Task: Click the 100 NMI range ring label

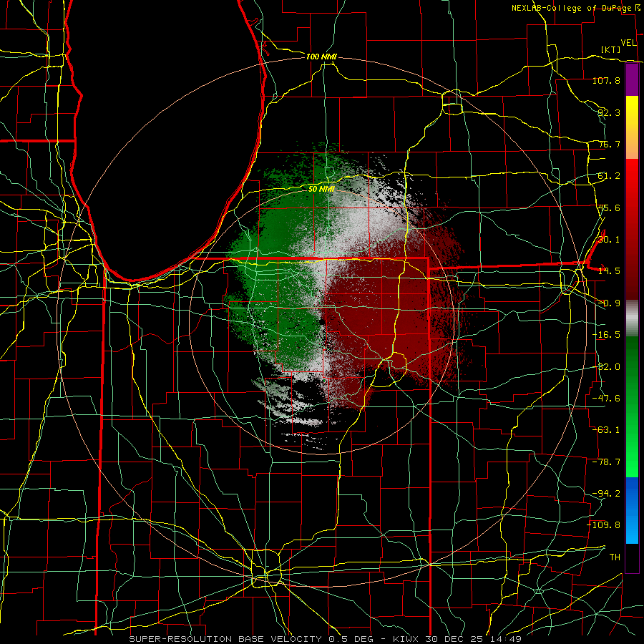Action: point(321,57)
